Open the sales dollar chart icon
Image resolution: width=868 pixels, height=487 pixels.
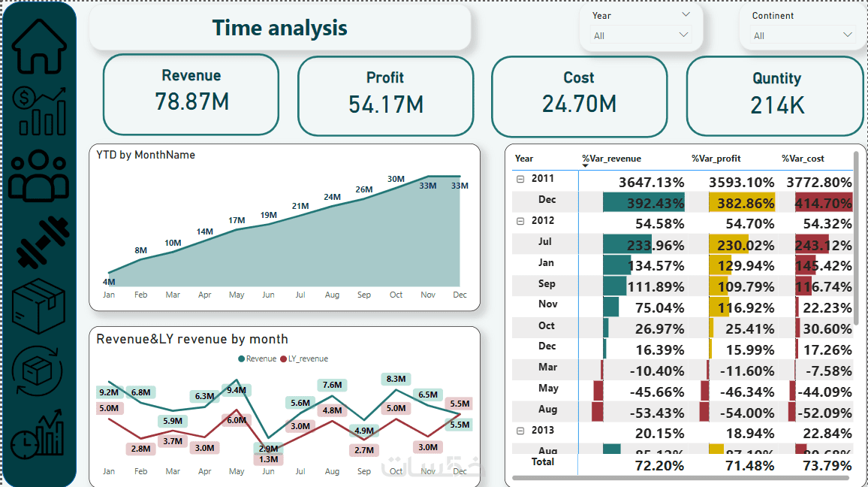pyautogui.click(x=39, y=110)
